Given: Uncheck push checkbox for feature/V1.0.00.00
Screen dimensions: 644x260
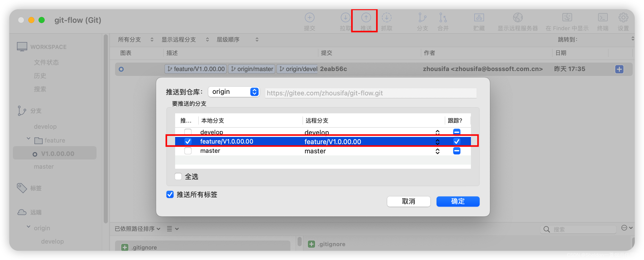Looking at the screenshot, I should [x=188, y=141].
